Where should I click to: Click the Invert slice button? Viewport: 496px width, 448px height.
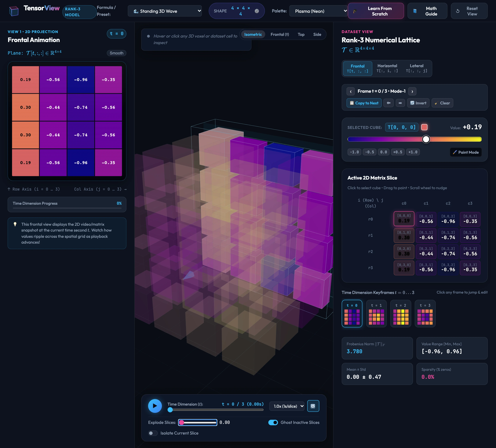point(418,103)
